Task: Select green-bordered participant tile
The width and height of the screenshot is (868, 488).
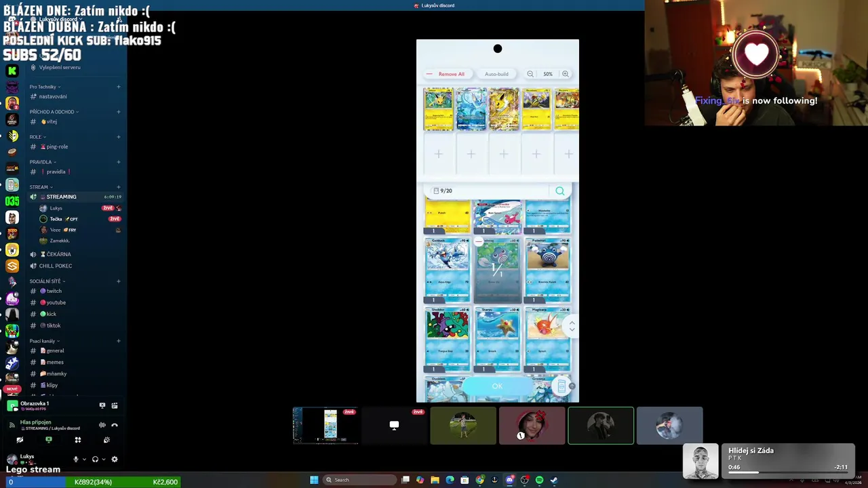Action: 601,426
